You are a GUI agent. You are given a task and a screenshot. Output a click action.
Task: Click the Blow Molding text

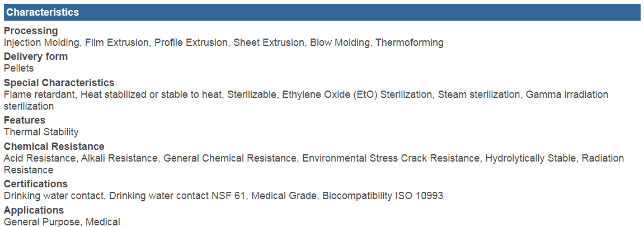(x=340, y=42)
